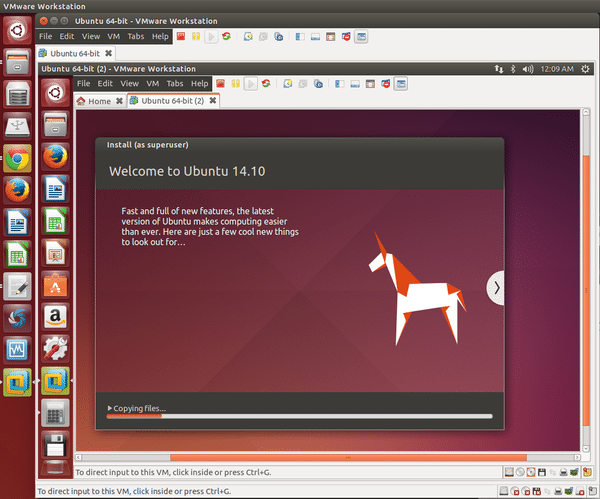
Task: Open the clock showing 12:09 AM
Action: (557, 69)
